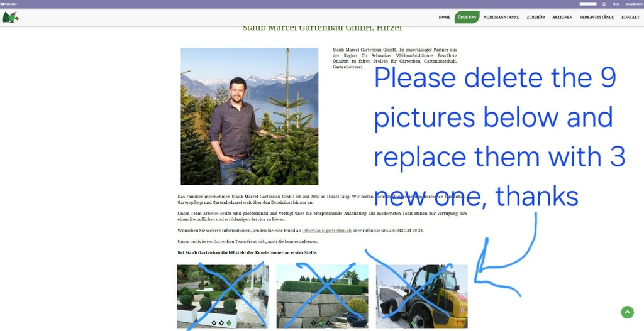Go to the HOME menu item

pos(444,17)
